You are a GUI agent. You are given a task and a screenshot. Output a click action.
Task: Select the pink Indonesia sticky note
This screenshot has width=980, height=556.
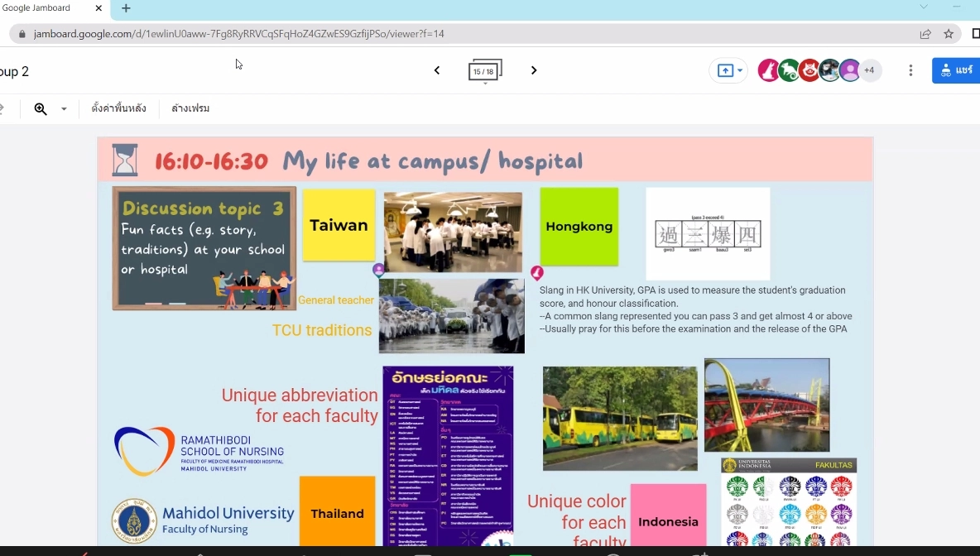coord(668,515)
